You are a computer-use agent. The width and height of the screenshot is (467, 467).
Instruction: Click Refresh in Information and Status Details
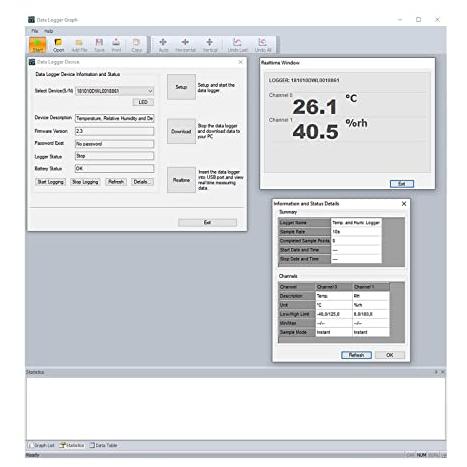click(356, 355)
